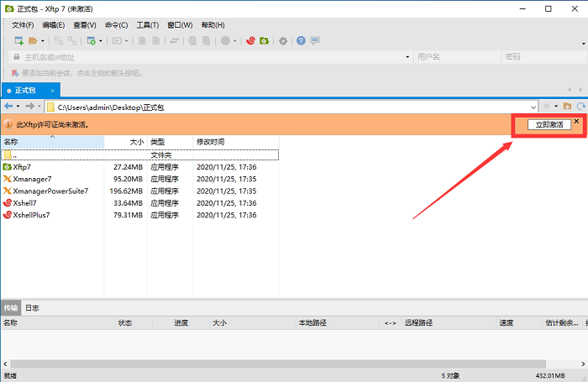Click the add-session bookmark arrow icon
The width and height of the screenshot is (588, 382).
(15, 73)
